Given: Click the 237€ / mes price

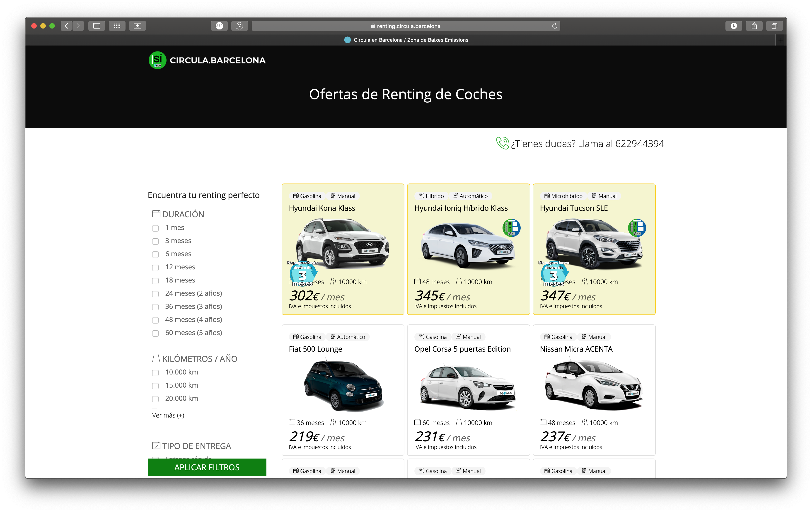Looking at the screenshot, I should [x=568, y=437].
